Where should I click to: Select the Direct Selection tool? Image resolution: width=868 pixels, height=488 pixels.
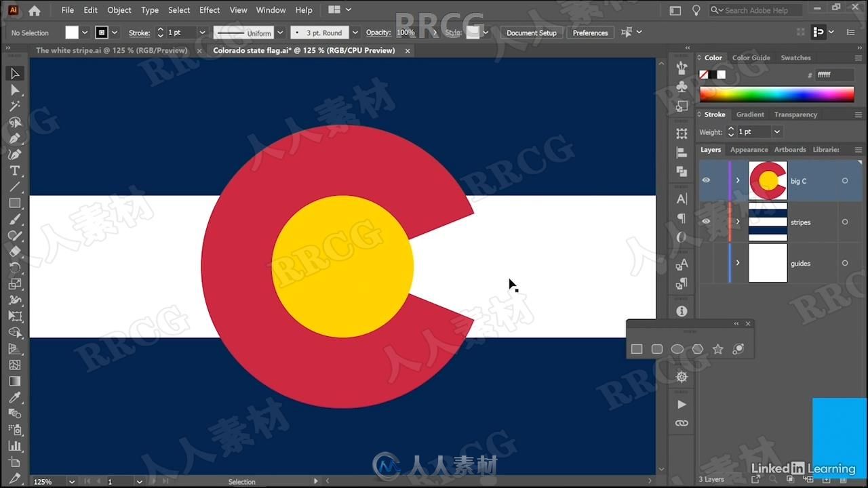pos(15,89)
